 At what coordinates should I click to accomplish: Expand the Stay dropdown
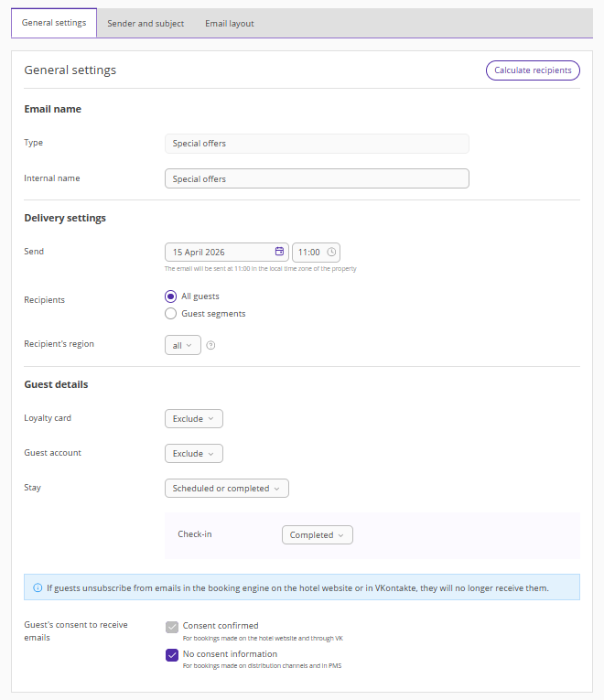click(226, 489)
